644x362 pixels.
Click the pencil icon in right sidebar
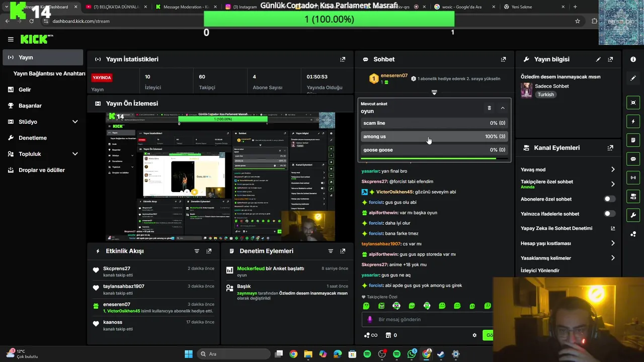click(x=633, y=78)
